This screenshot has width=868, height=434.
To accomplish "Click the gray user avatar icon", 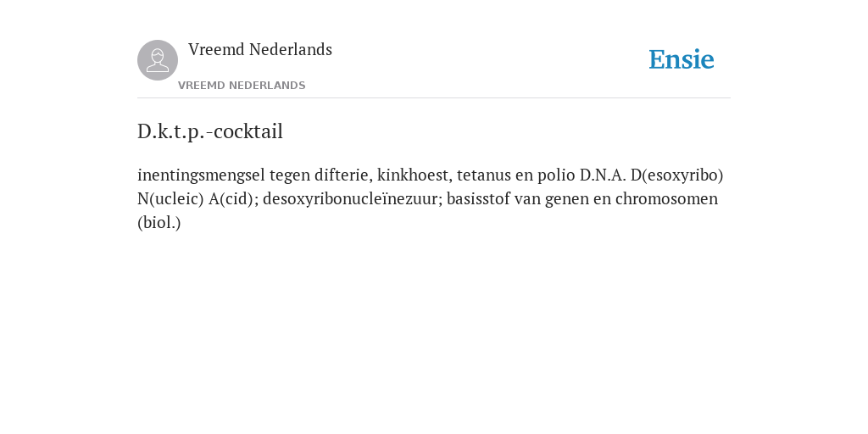I will pyautogui.click(x=158, y=60).
